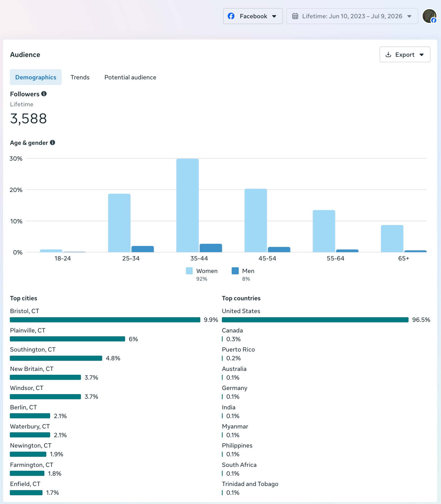Expand the Facebook platform dropdown arrow
Screen dimensions: 441x504
click(274, 16)
